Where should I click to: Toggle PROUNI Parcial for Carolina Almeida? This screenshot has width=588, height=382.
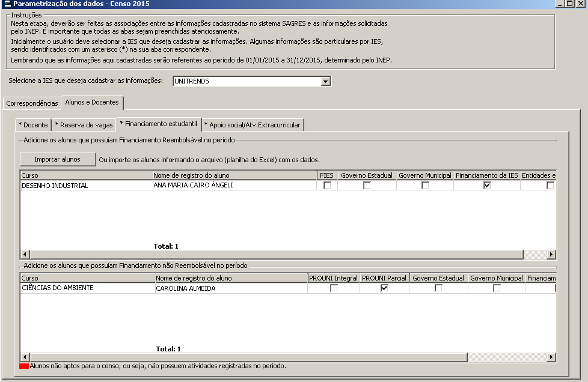[384, 288]
